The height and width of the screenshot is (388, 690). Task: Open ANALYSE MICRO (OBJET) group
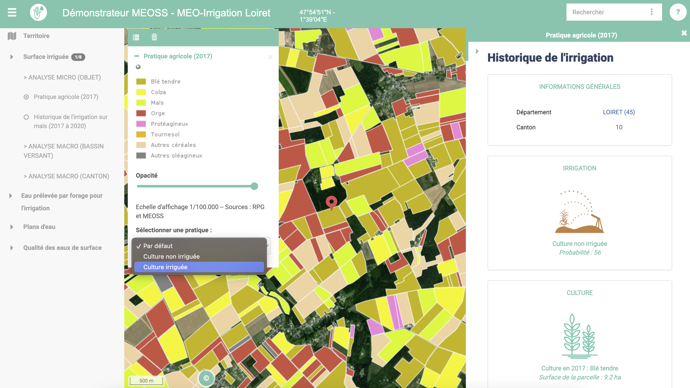(62, 77)
